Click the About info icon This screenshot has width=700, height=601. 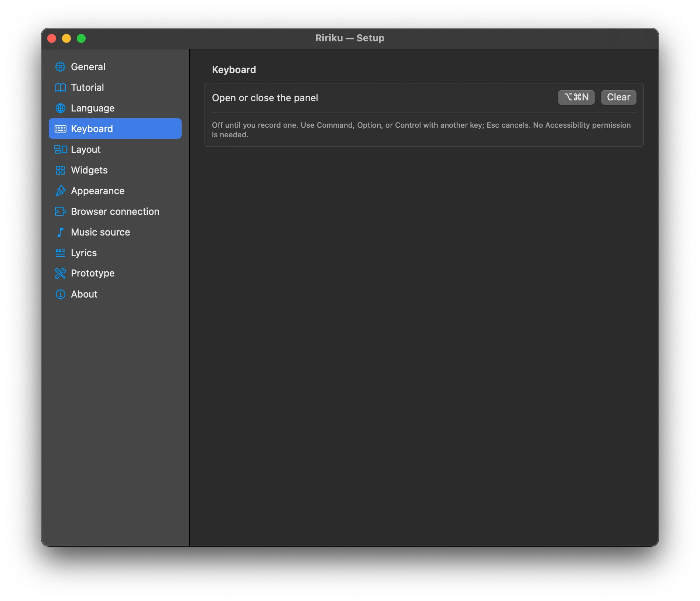60,294
